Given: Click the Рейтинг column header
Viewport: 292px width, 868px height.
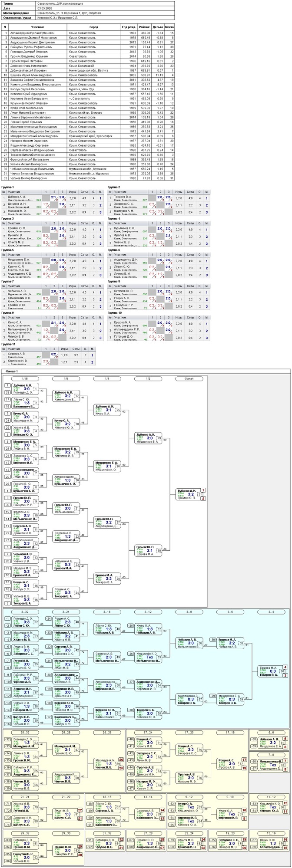Looking at the screenshot, I should [x=144, y=27].
